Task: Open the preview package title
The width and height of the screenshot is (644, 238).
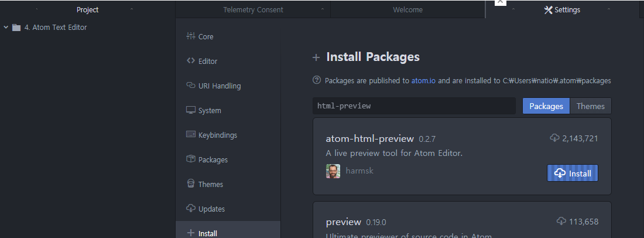Action: (x=343, y=222)
